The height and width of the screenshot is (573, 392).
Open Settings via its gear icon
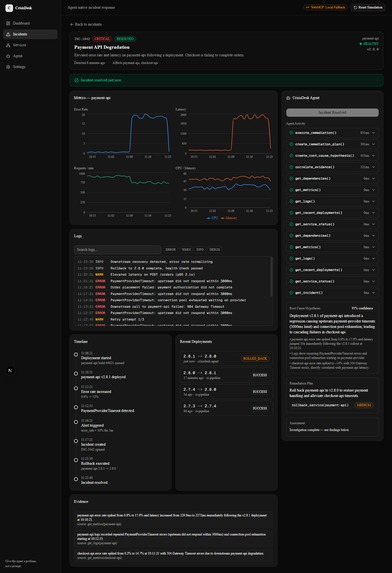click(x=8, y=67)
